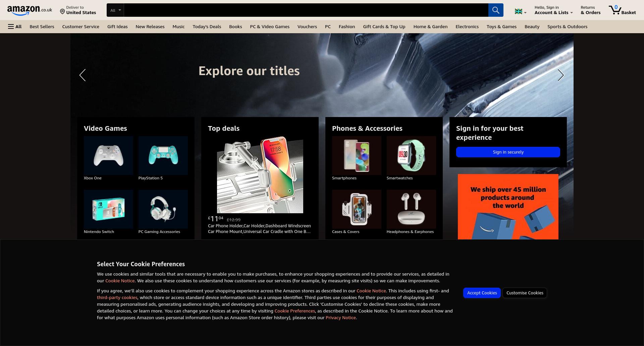Open PC Gaming Accessories headset thumbnail
Image resolution: width=644 pixels, height=346 pixels.
(x=163, y=209)
